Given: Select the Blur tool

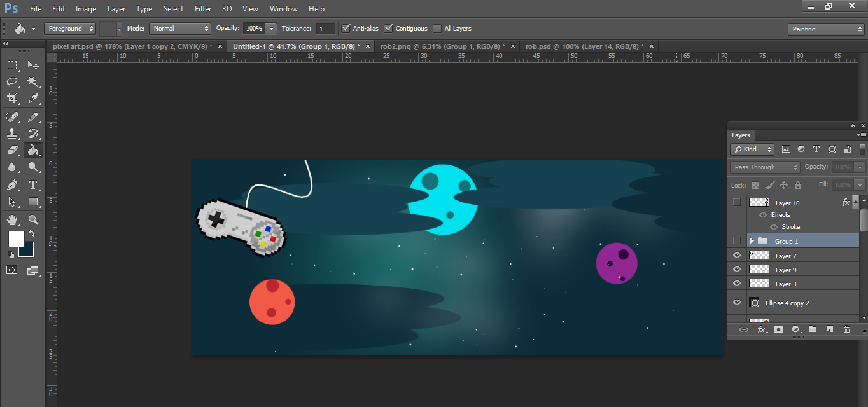Looking at the screenshot, I should coord(12,167).
